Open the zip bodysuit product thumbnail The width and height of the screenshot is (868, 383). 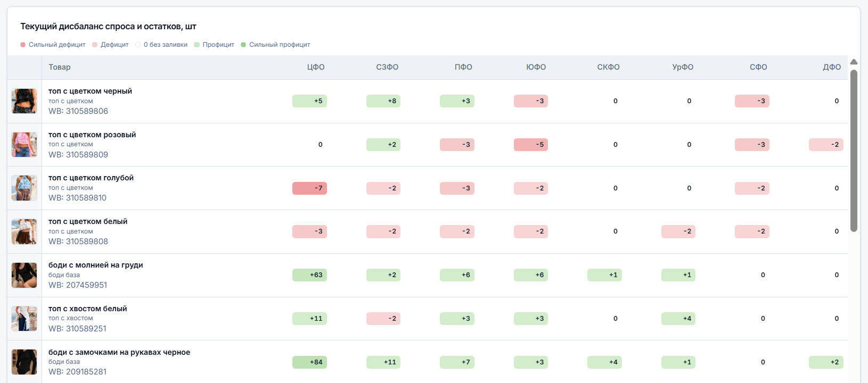click(x=24, y=275)
